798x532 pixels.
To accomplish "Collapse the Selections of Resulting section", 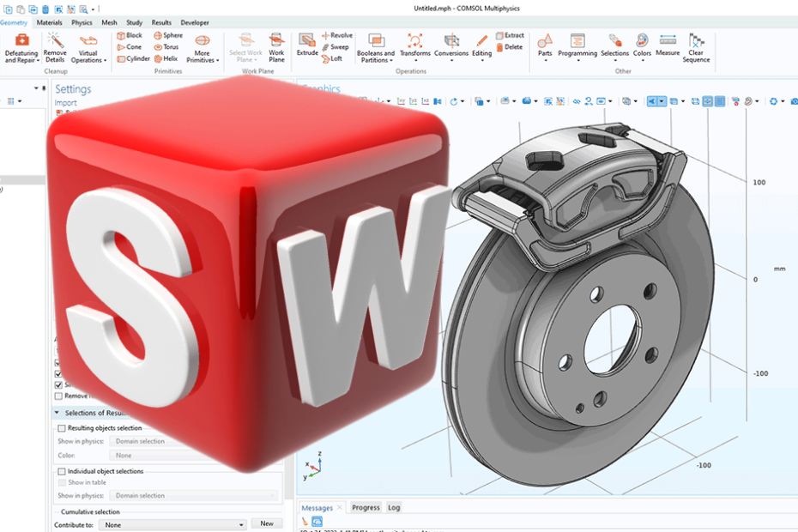I will [57, 413].
